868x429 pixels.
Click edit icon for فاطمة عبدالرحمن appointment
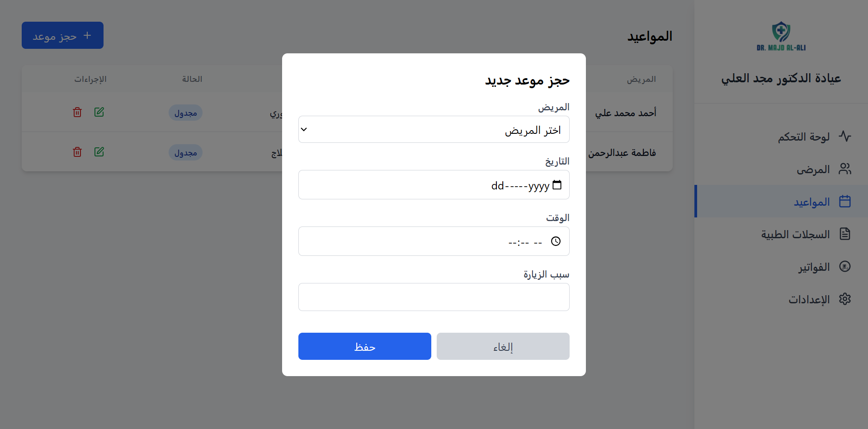click(x=99, y=152)
